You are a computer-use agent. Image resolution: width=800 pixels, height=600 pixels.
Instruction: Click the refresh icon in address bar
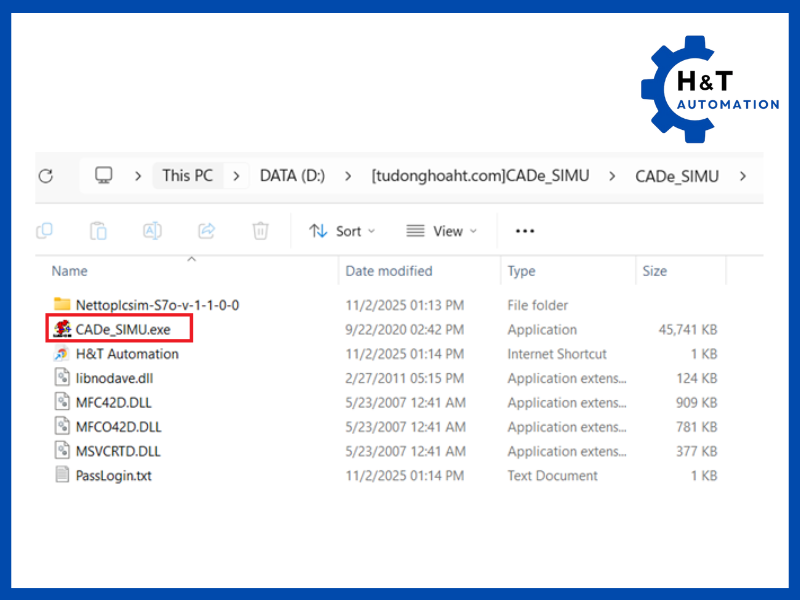coord(45,176)
